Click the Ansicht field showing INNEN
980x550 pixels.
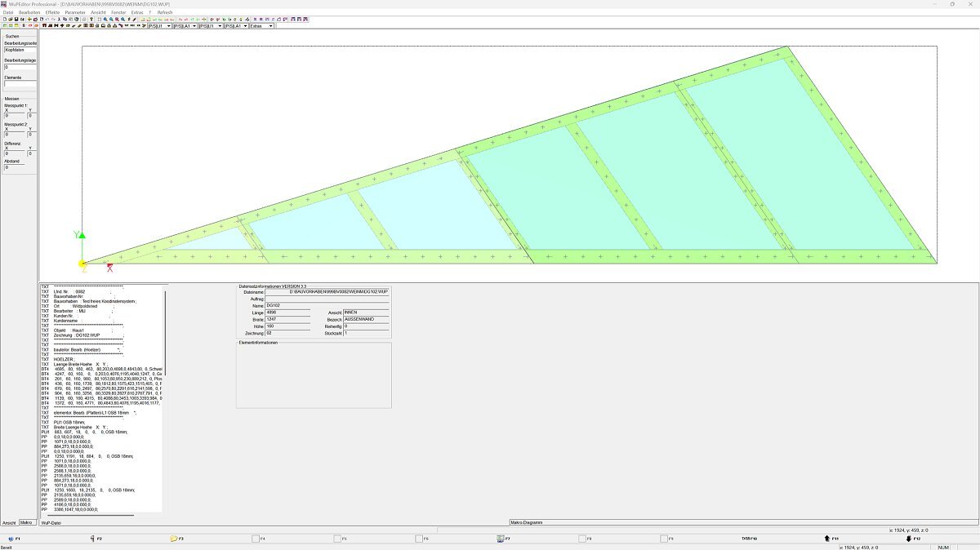pos(366,313)
